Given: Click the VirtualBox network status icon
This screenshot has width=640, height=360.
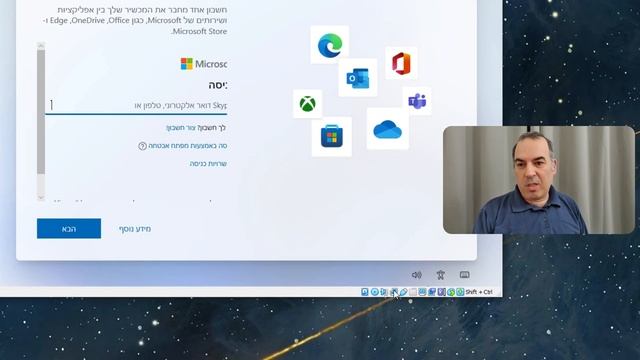Looking at the screenshot, I should click(x=393, y=292).
